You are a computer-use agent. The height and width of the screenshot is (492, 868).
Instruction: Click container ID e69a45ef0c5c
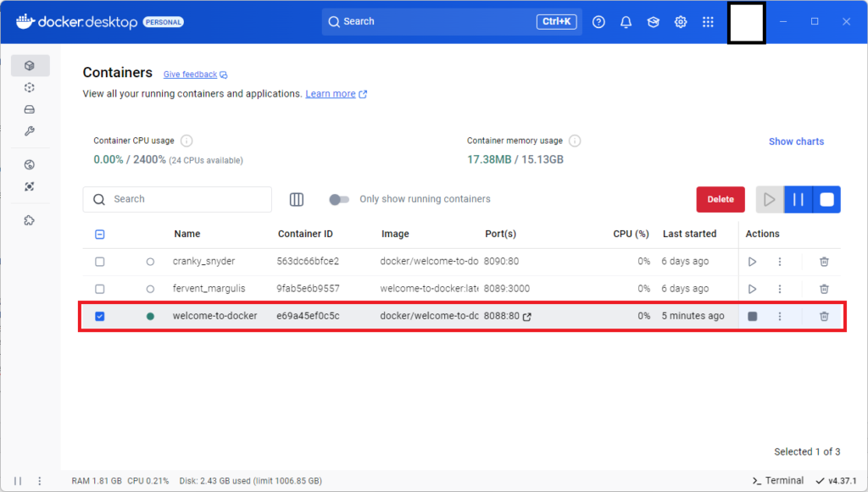[x=308, y=316]
